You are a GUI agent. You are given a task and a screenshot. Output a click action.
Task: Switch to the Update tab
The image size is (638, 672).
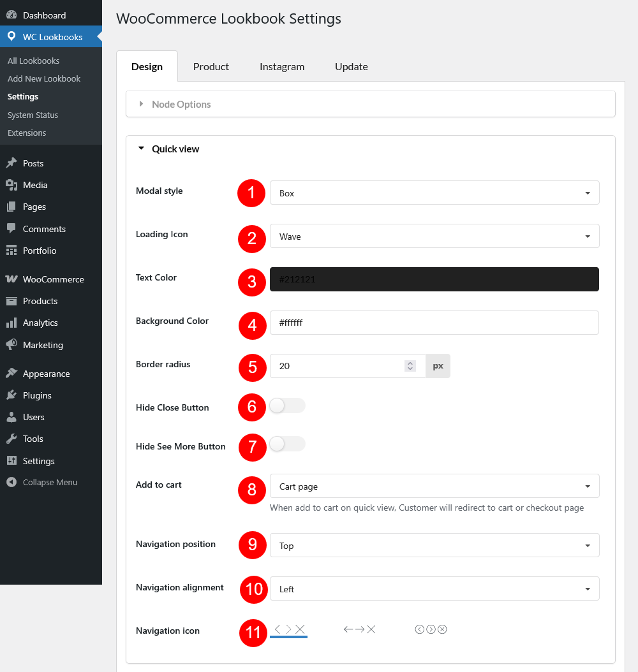(352, 66)
